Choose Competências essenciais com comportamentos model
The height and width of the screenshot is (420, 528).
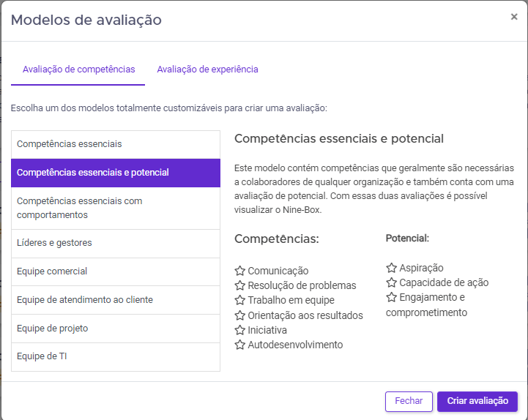click(x=116, y=208)
